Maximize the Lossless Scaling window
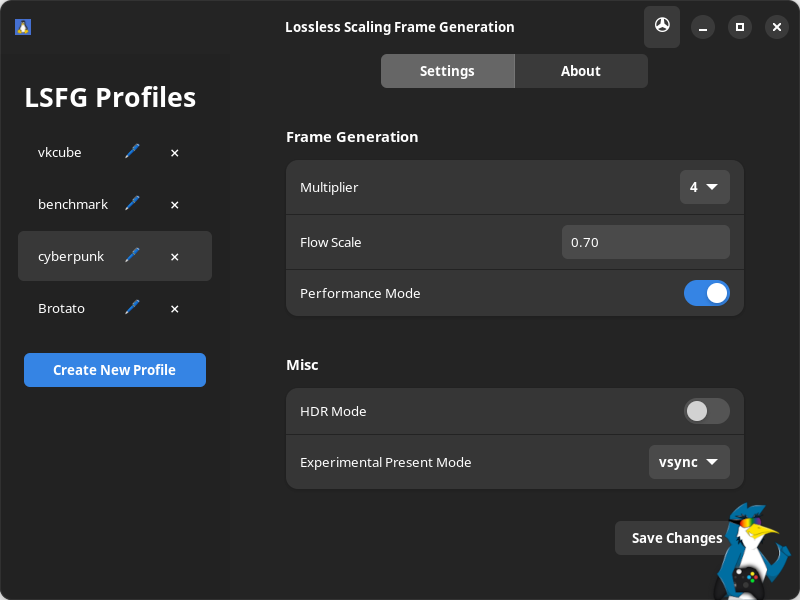 [740, 27]
